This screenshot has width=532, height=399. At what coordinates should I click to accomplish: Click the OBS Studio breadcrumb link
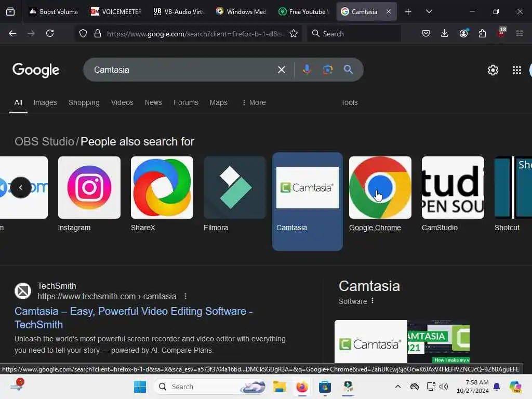point(44,141)
